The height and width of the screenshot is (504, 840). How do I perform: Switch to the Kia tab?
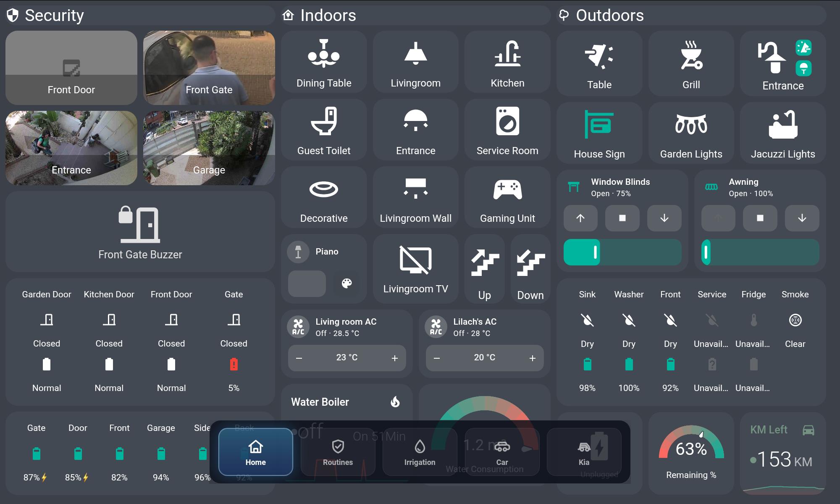[584, 452]
